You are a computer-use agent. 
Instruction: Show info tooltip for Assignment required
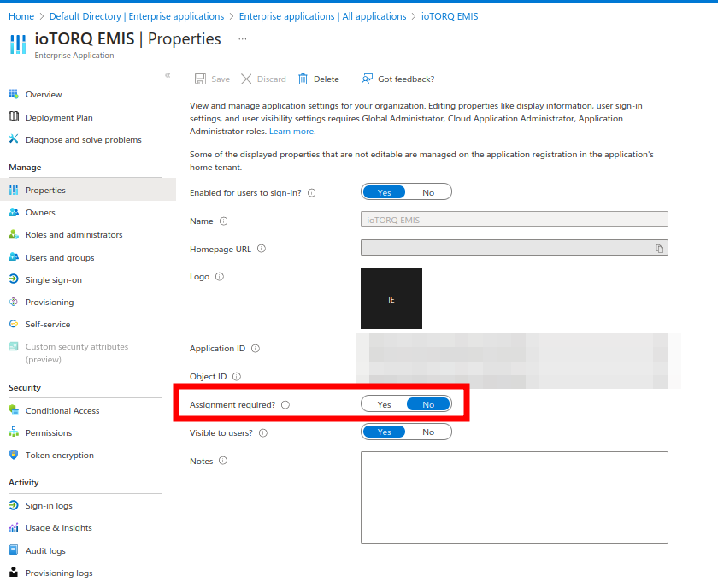tap(285, 405)
